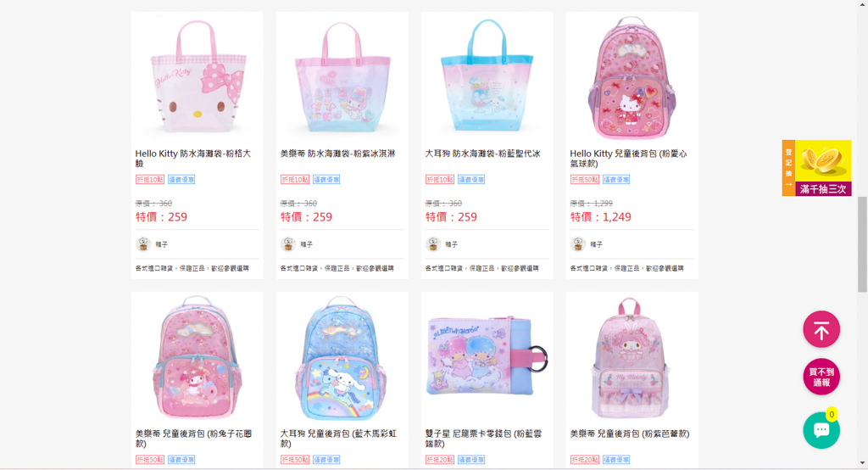Open 美樂蒂 防水海灘袋-粉紫冰淇淋 title link
Image resolution: width=868 pixels, height=470 pixels.
[x=337, y=154]
